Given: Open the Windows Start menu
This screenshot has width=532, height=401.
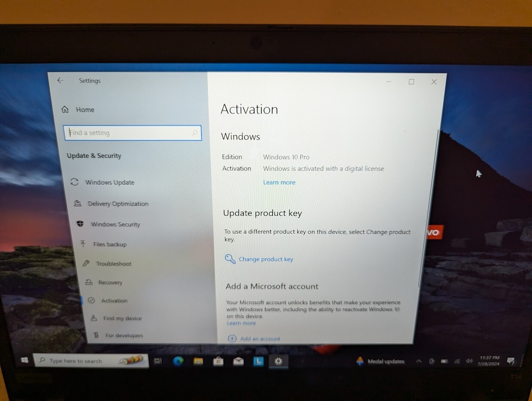Looking at the screenshot, I should pyautogui.click(x=24, y=360).
